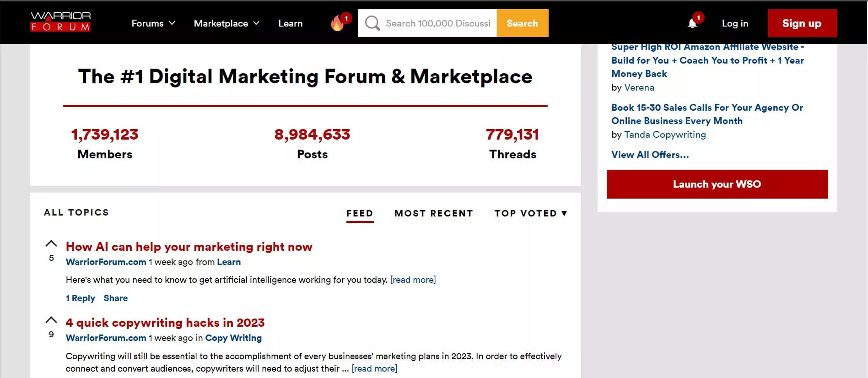Switch to the MOST RECENT feed
The image size is (868, 378).
tap(433, 213)
